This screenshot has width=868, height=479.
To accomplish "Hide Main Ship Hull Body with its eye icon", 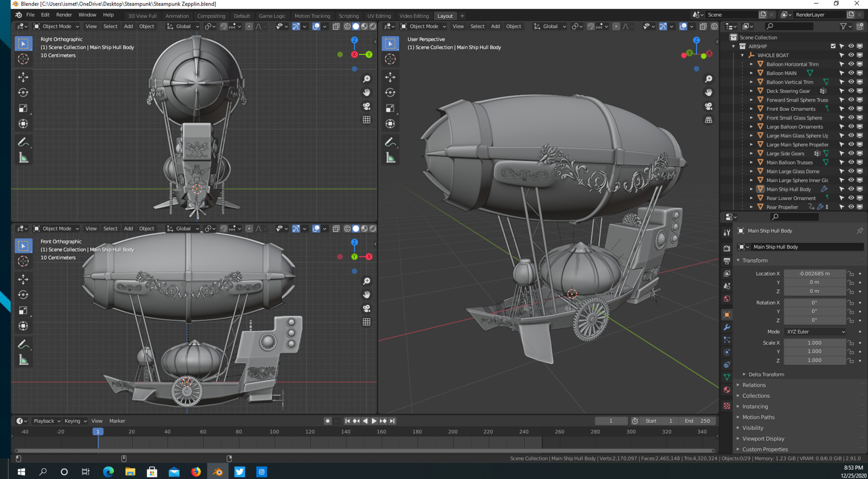I will tap(851, 189).
